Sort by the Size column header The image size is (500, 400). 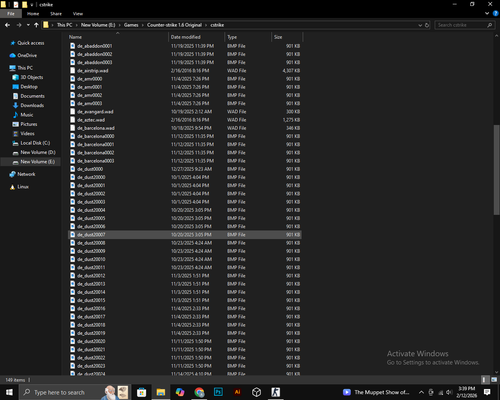click(x=287, y=37)
